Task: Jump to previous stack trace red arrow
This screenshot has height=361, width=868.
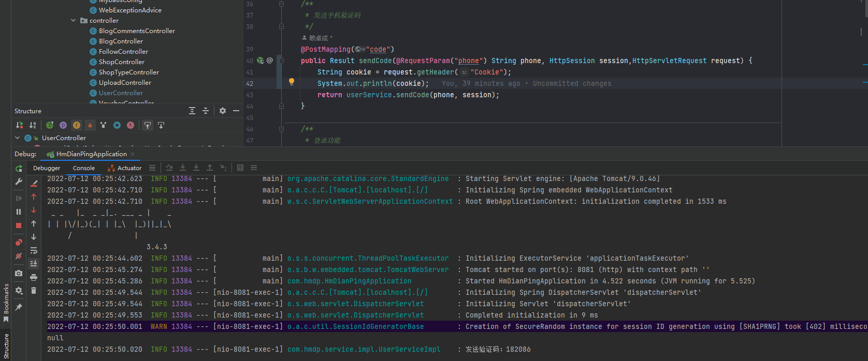Action: pyautogui.click(x=34, y=197)
